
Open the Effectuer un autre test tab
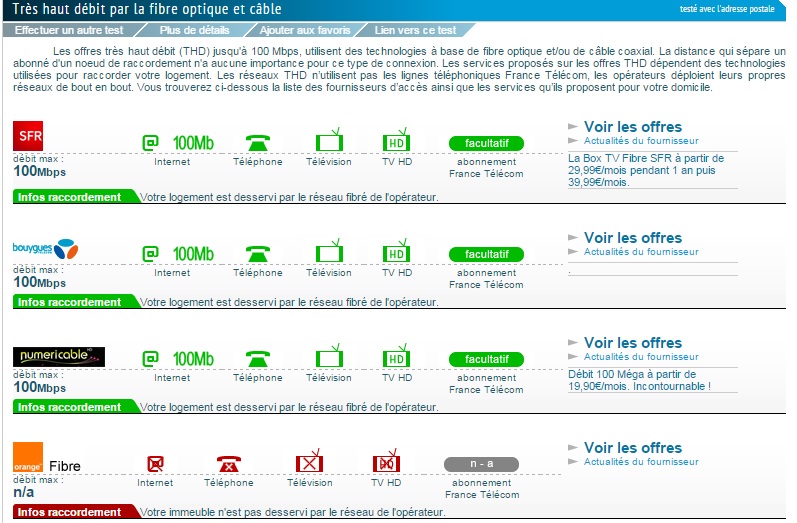[x=69, y=30]
